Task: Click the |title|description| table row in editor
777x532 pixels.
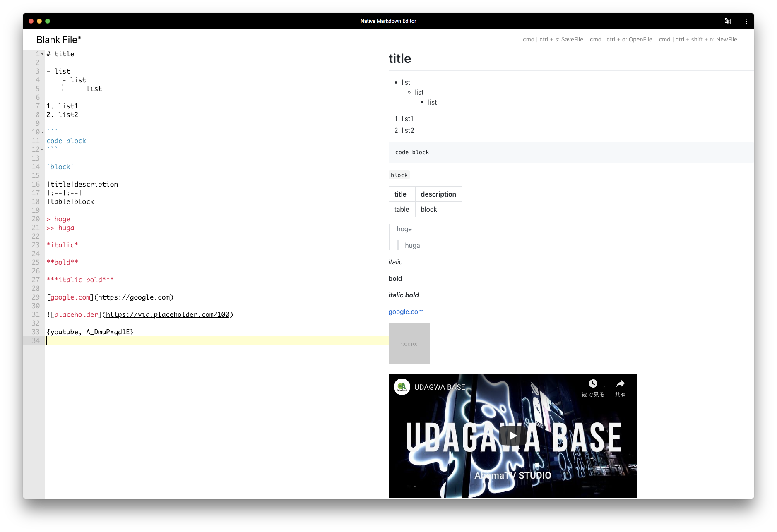Action: click(84, 184)
